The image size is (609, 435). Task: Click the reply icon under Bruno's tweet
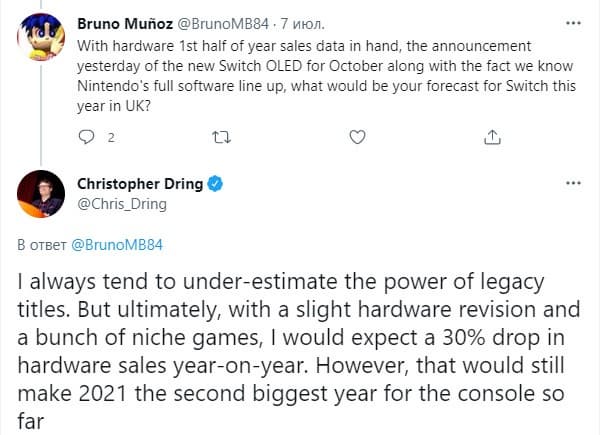[x=85, y=135]
